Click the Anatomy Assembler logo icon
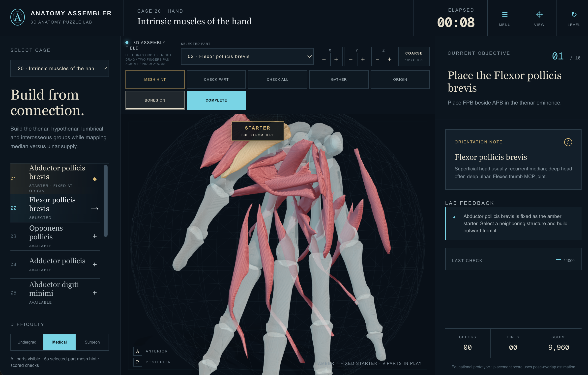588x375 pixels. coord(17,17)
